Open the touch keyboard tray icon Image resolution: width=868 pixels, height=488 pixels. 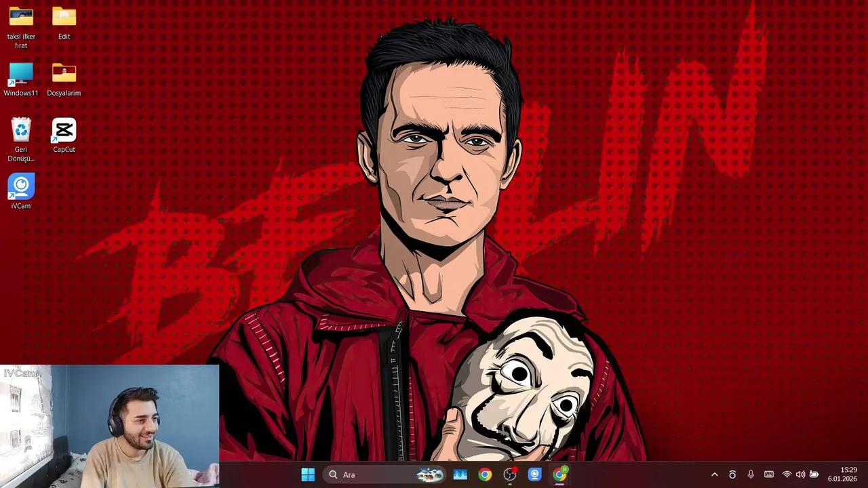(x=769, y=474)
